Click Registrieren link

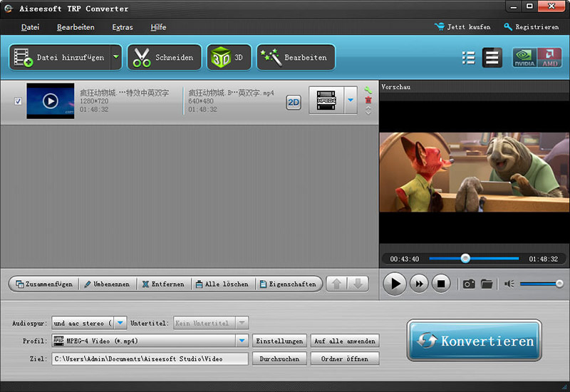pyautogui.click(x=531, y=27)
